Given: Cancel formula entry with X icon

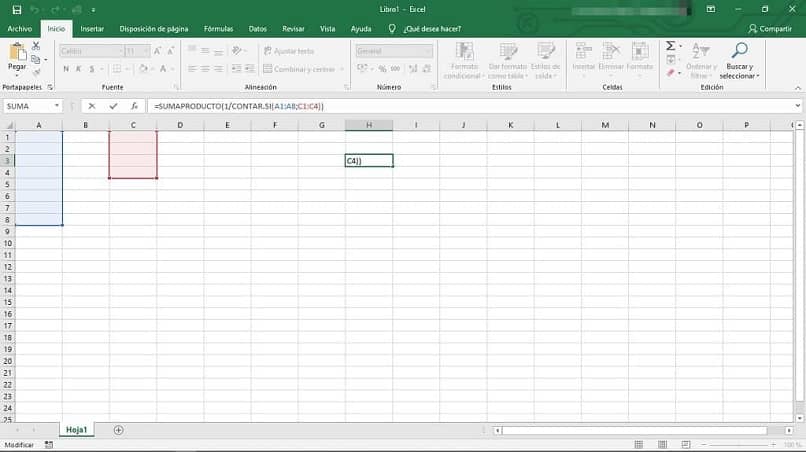Looking at the screenshot, I should click(x=91, y=106).
